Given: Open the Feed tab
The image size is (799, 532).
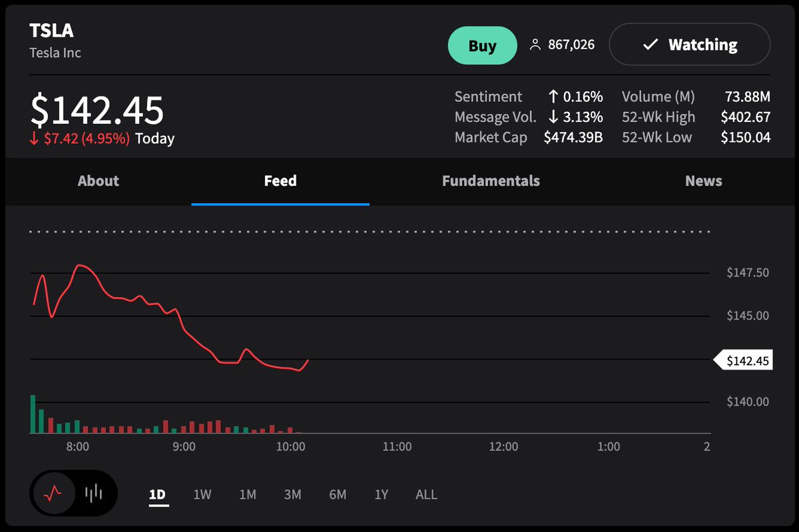Looking at the screenshot, I should tap(280, 181).
